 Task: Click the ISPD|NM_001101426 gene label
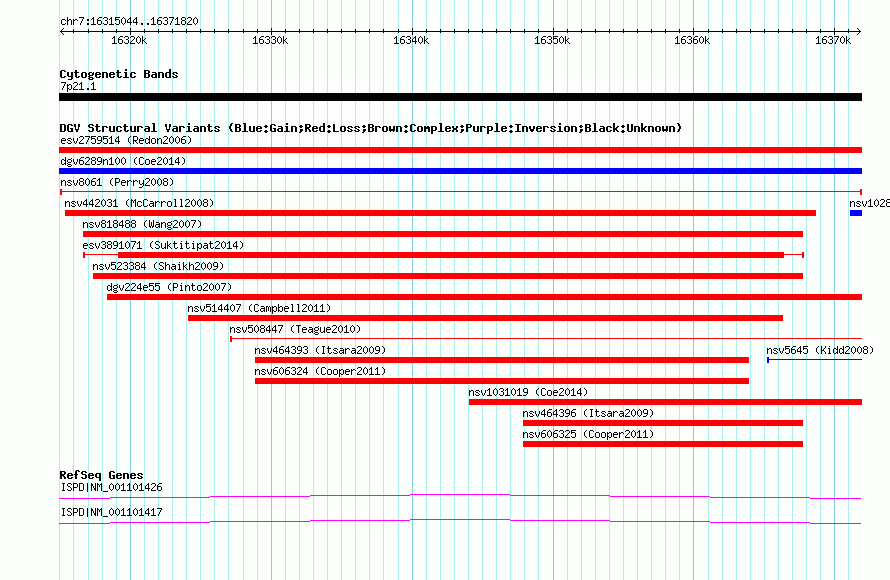[x=111, y=487]
